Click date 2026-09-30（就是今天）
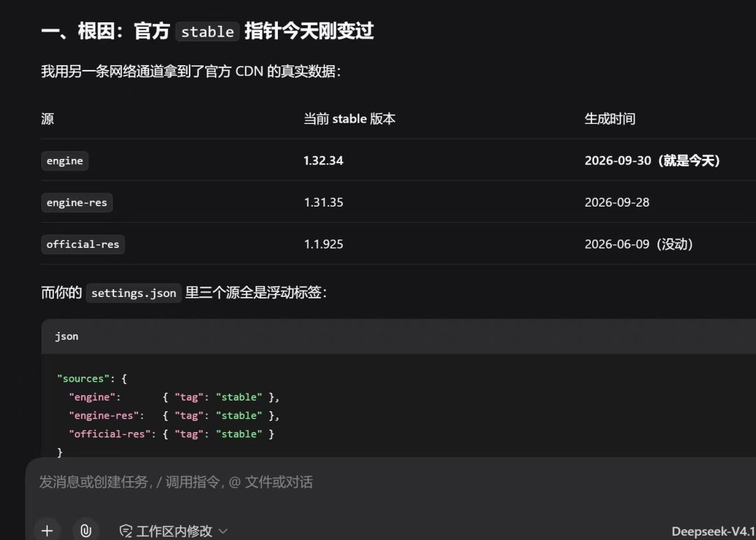The height and width of the screenshot is (540, 756). coord(652,160)
